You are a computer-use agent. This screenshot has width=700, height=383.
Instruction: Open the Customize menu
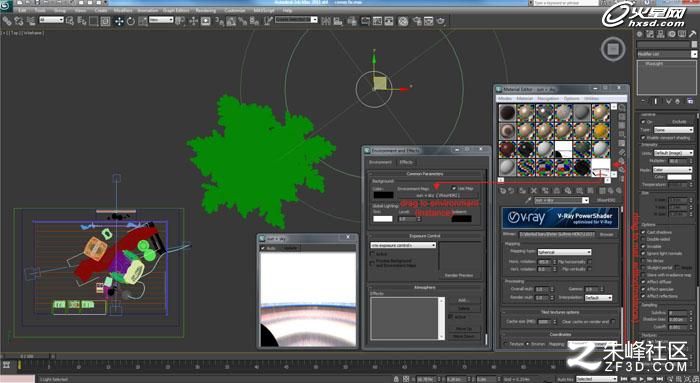pyautogui.click(x=235, y=10)
